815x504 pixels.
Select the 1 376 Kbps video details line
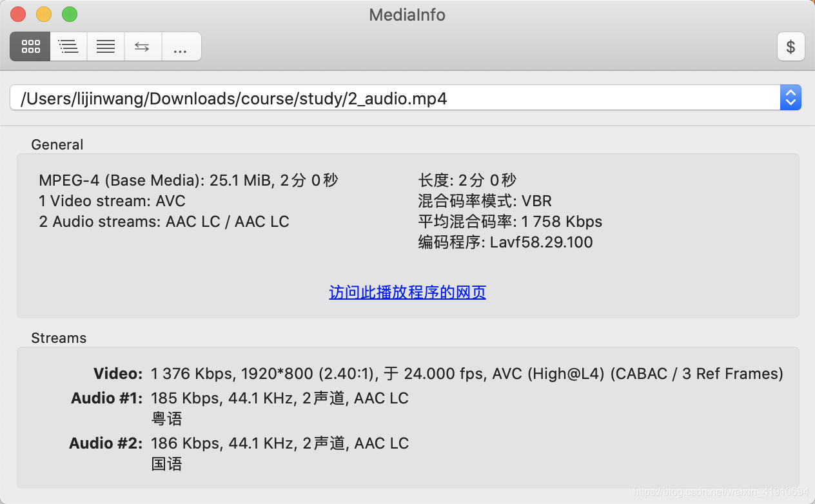[x=467, y=374]
